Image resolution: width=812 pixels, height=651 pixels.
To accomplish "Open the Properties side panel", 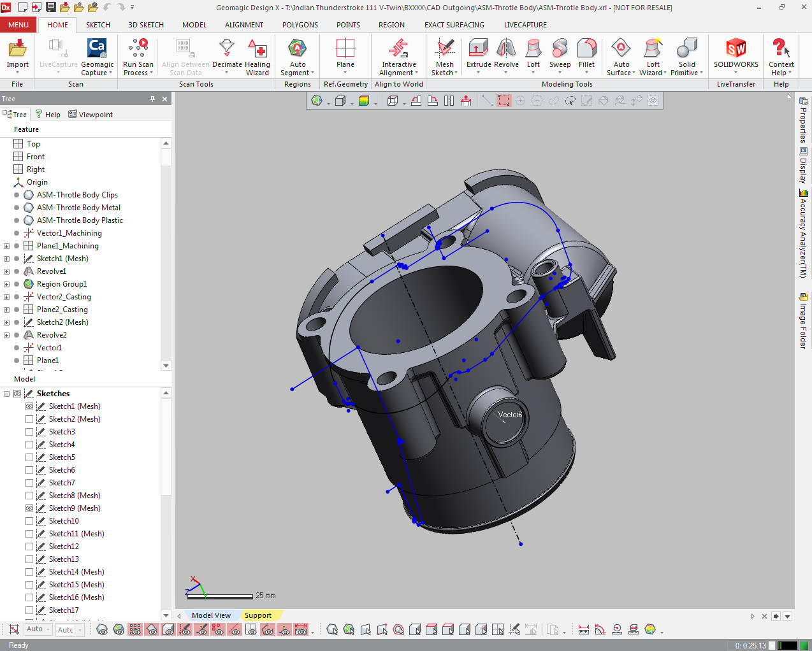I will 804,120.
